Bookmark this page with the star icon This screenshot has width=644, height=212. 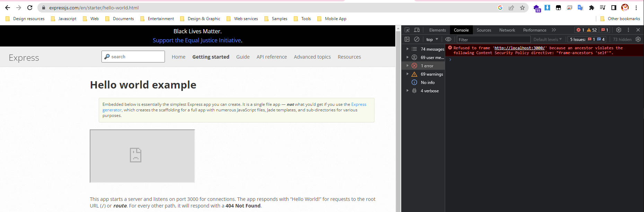522,8
